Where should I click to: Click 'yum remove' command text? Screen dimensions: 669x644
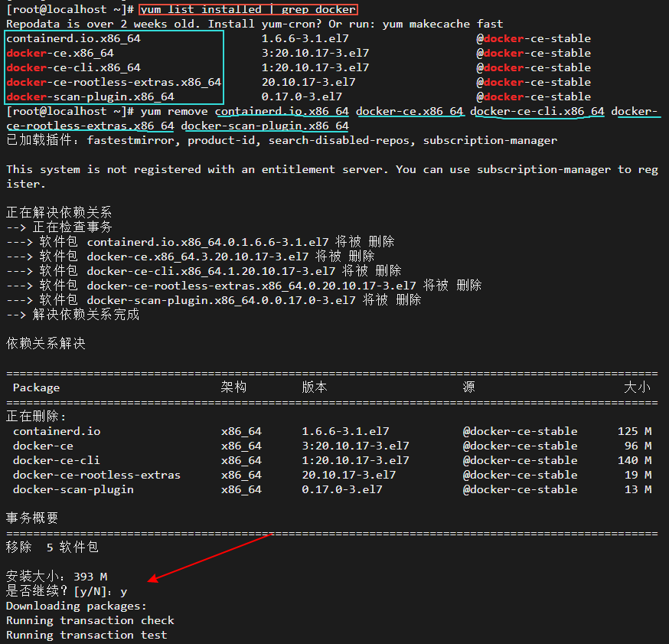tap(174, 111)
